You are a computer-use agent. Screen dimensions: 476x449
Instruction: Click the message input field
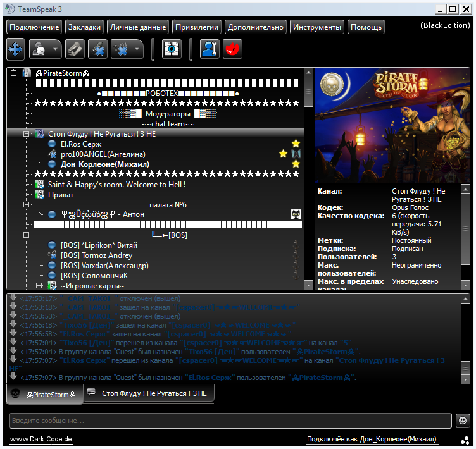230,421
